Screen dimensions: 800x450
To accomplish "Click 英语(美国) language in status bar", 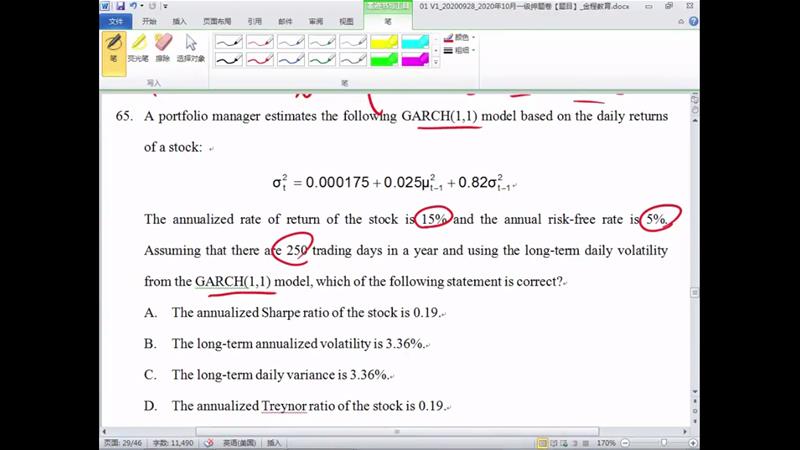I will [x=238, y=442].
